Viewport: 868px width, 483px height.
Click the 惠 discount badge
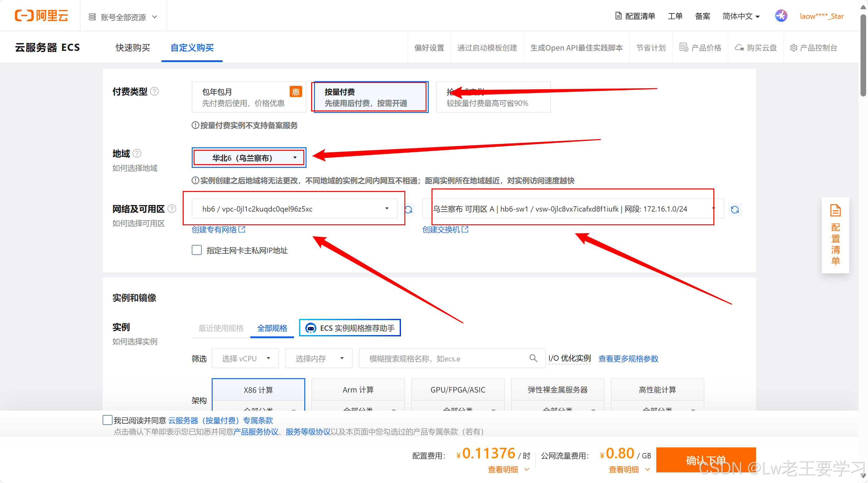click(x=296, y=91)
